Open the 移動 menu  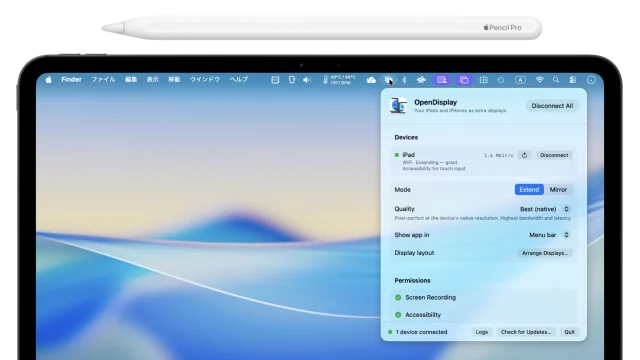click(174, 80)
